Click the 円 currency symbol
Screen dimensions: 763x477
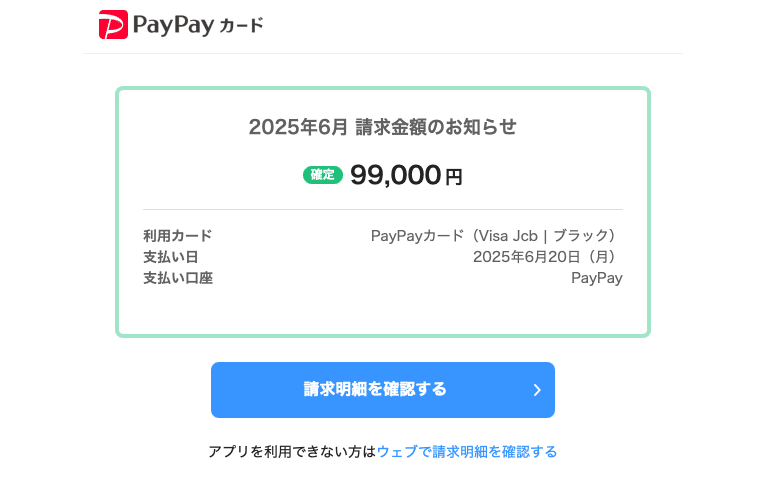pos(454,177)
